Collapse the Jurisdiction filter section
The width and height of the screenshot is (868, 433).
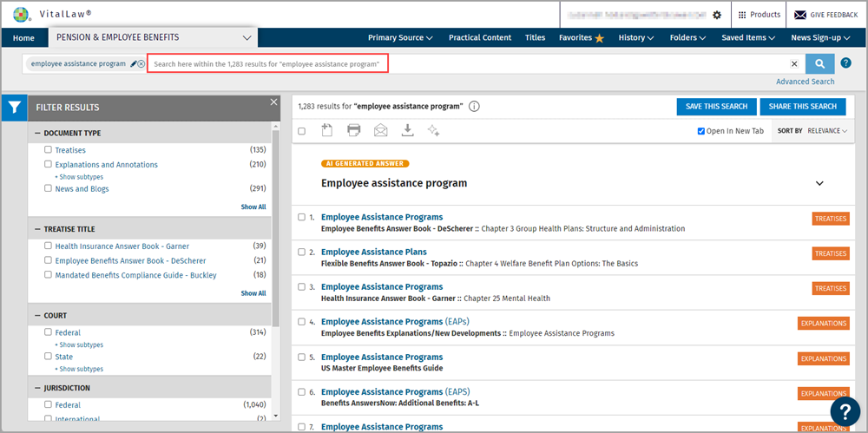pyautogui.click(x=37, y=388)
